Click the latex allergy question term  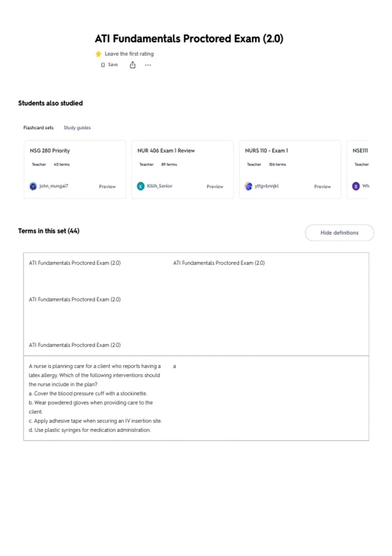tap(95, 398)
